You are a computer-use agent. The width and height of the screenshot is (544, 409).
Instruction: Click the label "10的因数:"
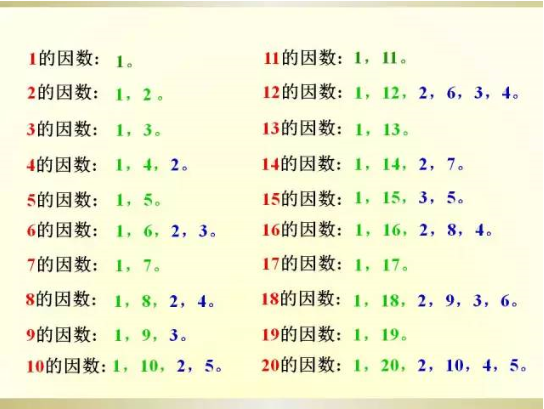click(66, 366)
